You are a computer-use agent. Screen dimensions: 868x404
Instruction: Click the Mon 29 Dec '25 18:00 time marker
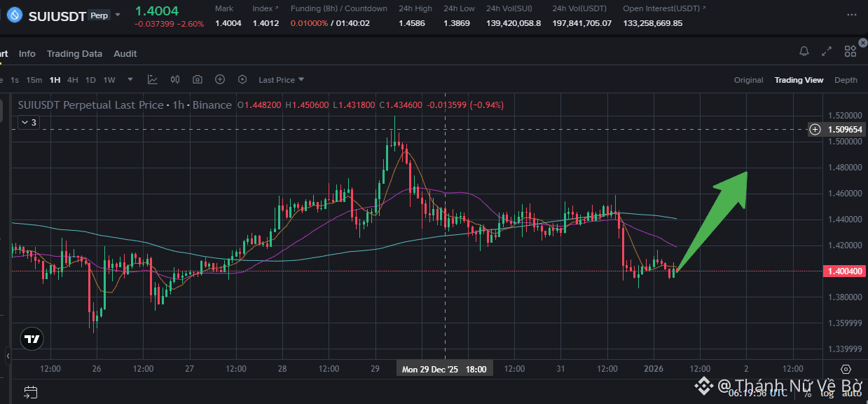[445, 369]
